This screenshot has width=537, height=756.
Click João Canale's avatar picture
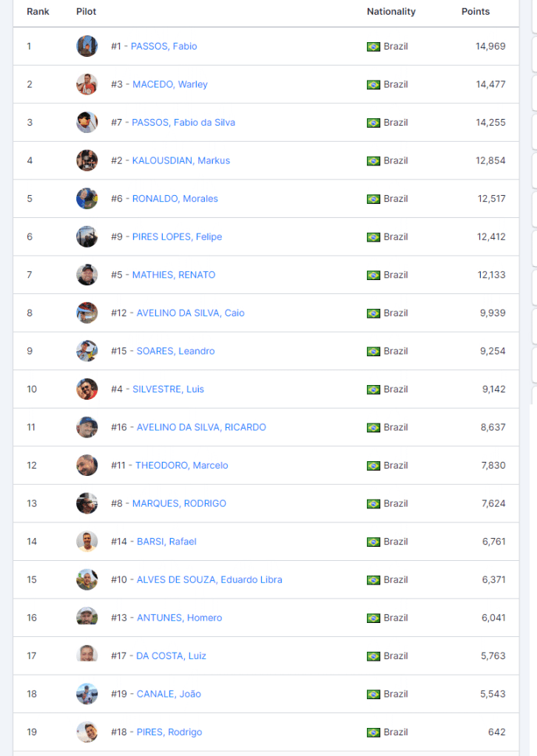pos(87,694)
